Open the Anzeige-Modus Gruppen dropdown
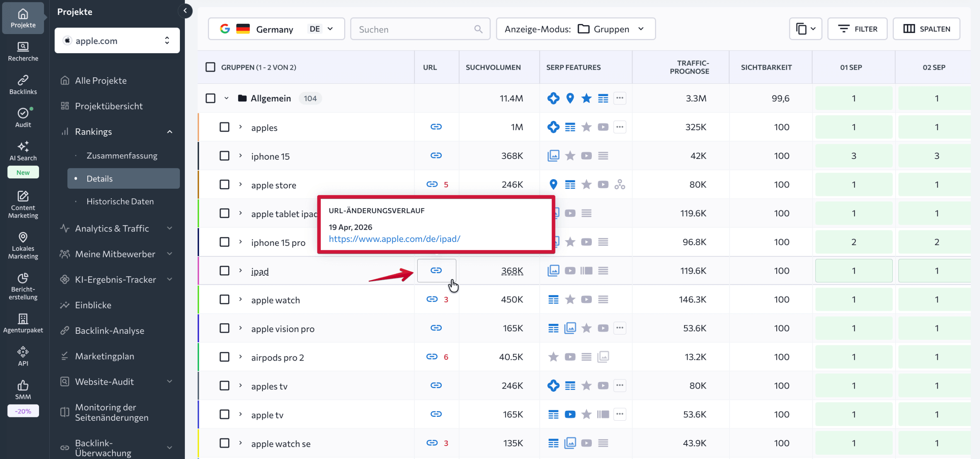 pos(576,29)
